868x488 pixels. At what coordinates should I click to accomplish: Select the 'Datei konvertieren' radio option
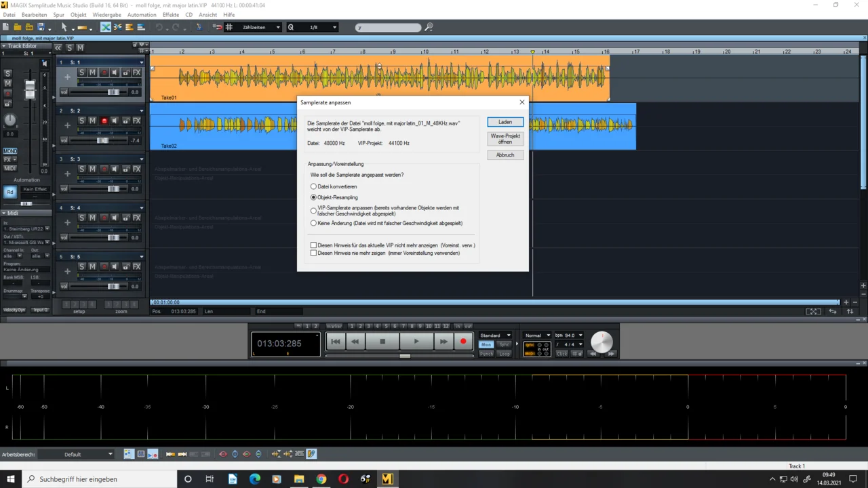point(313,186)
